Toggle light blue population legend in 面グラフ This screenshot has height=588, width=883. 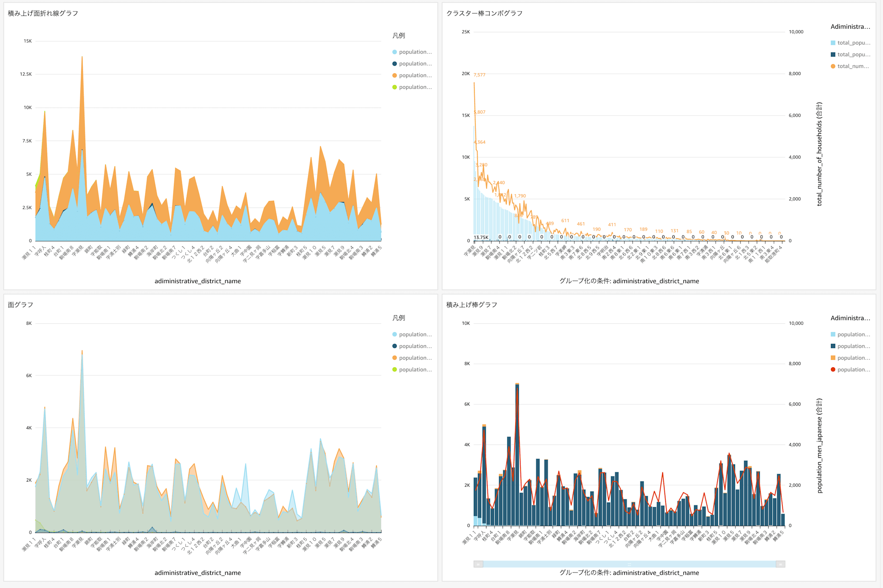pyautogui.click(x=412, y=335)
